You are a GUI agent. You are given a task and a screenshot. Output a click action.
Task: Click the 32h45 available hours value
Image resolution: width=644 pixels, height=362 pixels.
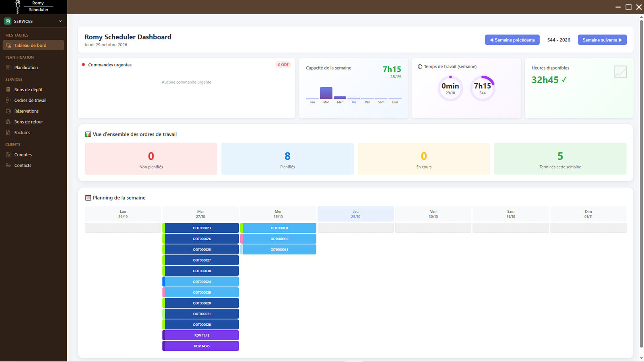pos(545,80)
